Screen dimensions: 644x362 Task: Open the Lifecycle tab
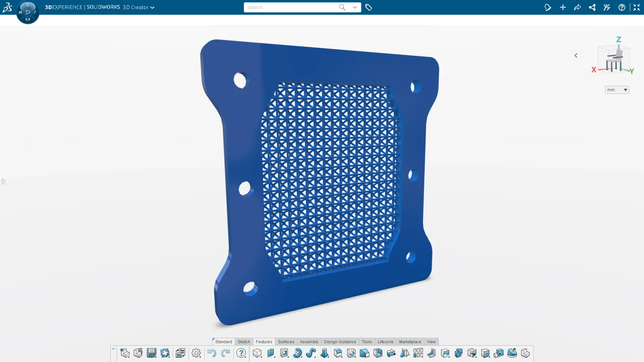(385, 342)
